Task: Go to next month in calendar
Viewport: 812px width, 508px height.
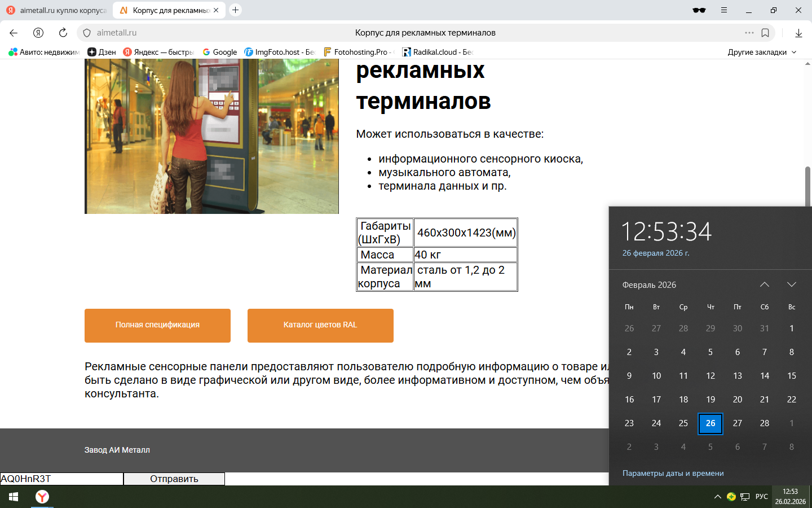Action: (791, 284)
